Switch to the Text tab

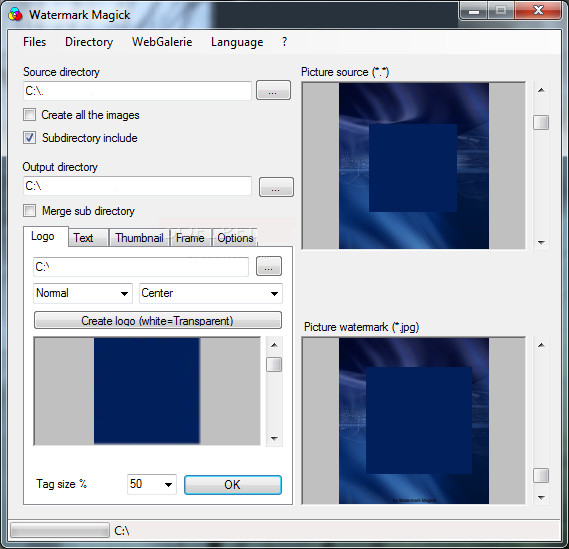[88, 238]
